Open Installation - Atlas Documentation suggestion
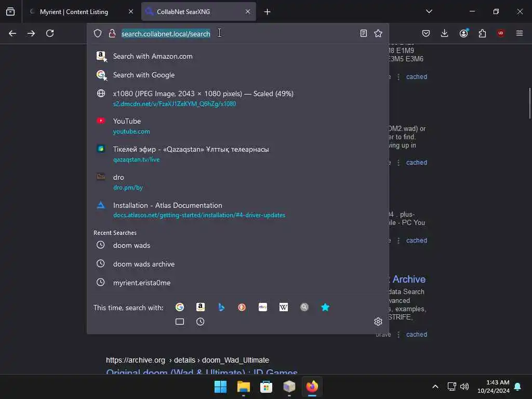 (238, 210)
